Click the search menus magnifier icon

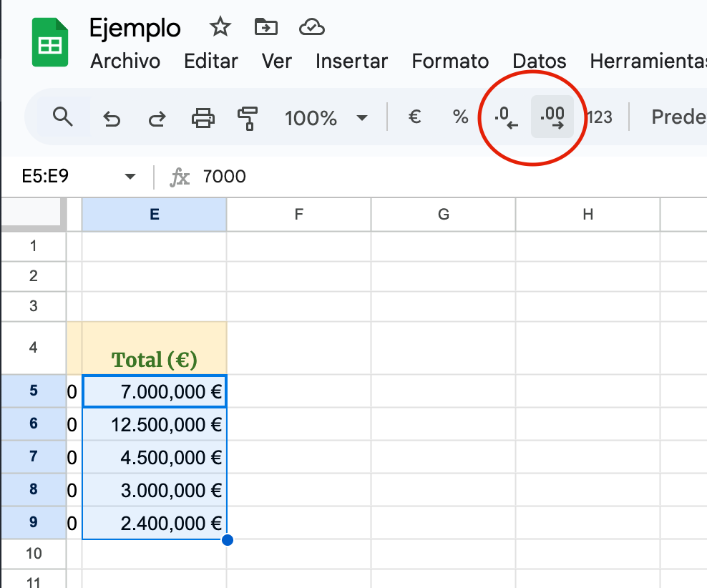coord(63,117)
